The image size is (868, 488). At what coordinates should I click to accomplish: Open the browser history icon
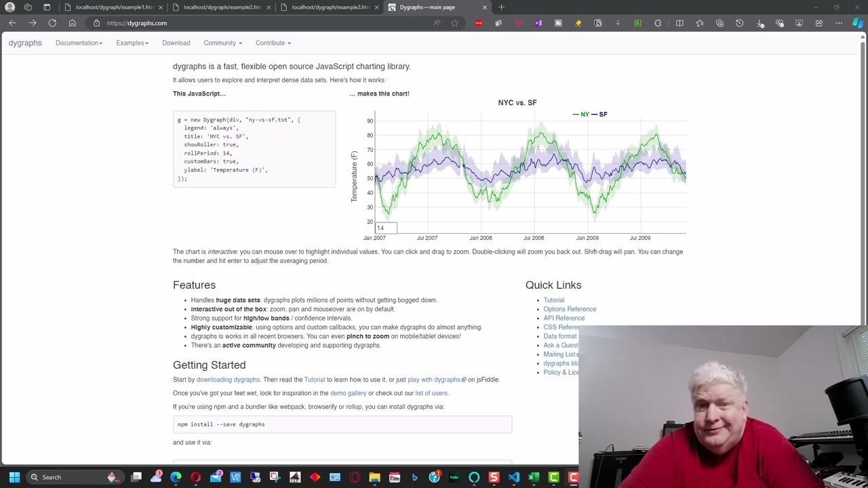pyautogui.click(x=739, y=23)
